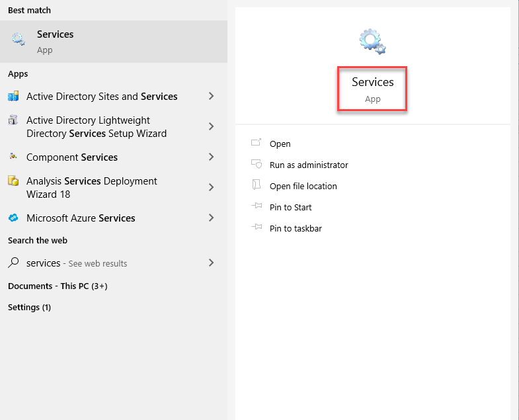This screenshot has height=420, width=519.
Task: Click the Services gear icon in Best match
Action: (x=19, y=39)
